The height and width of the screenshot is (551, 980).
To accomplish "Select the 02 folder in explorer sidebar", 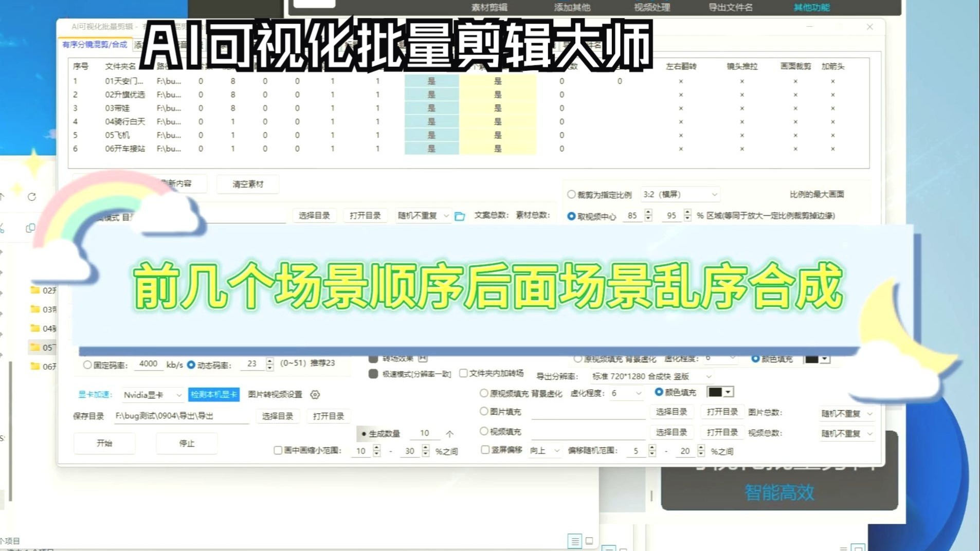I will pos(43,290).
